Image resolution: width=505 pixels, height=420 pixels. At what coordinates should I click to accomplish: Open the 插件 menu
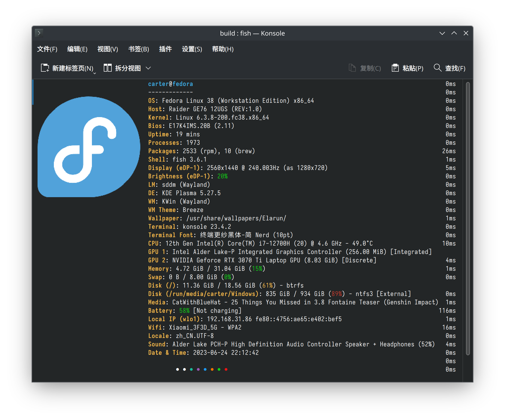tap(166, 49)
